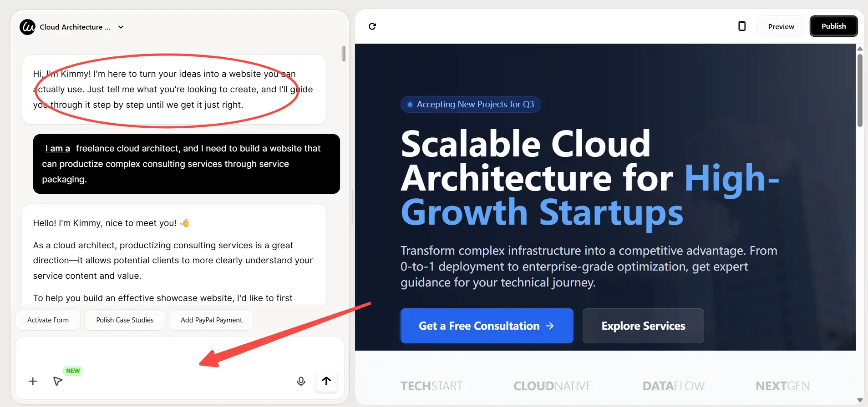The width and height of the screenshot is (868, 407).
Task: Toggle mobile device view
Action: click(741, 26)
